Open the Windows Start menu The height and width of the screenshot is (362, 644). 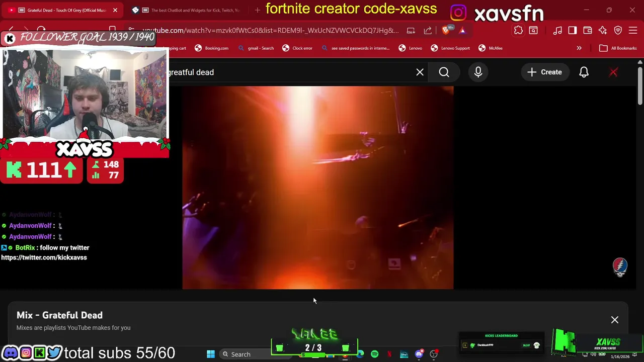tap(211, 354)
